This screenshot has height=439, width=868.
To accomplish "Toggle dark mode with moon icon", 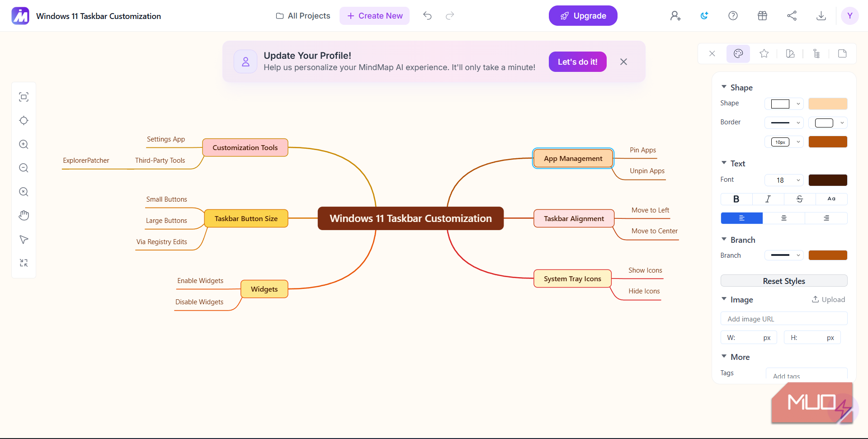I will click(x=704, y=16).
